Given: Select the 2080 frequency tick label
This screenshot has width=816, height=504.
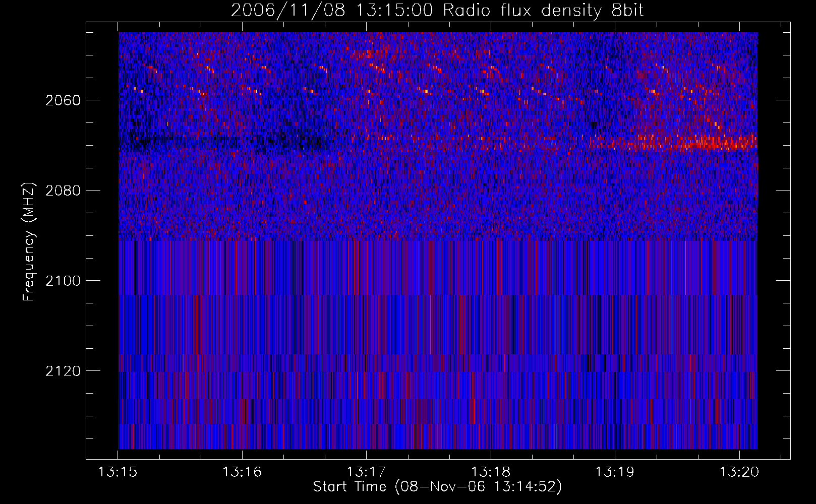Looking at the screenshot, I should pyautogui.click(x=63, y=191).
